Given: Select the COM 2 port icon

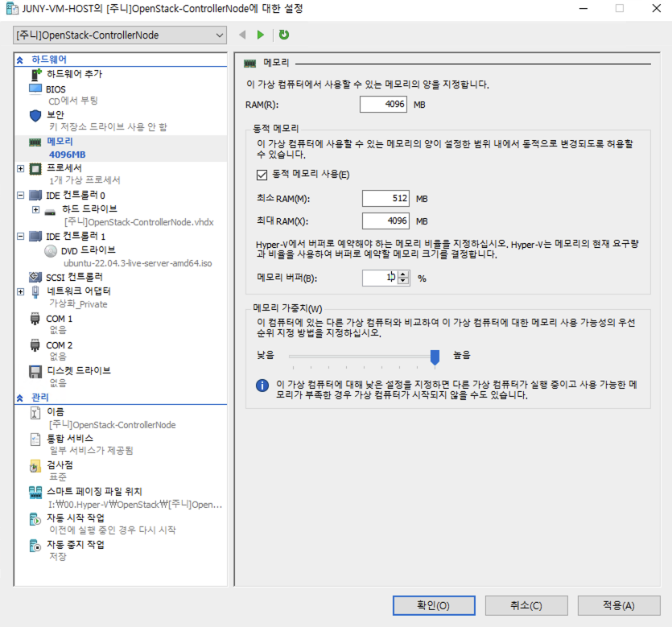Looking at the screenshot, I should tap(35, 345).
